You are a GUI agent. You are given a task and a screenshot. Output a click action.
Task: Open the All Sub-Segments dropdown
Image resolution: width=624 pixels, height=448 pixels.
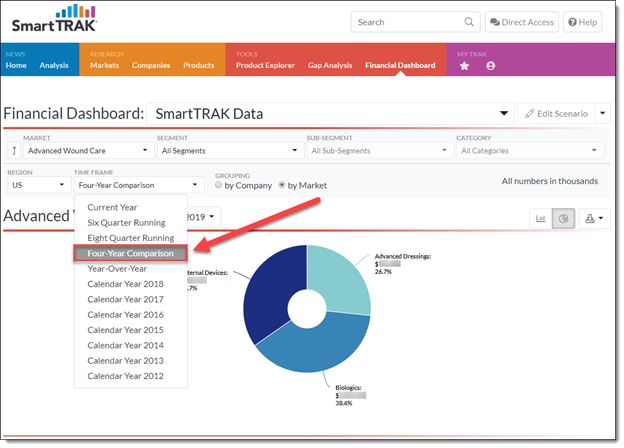380,151
